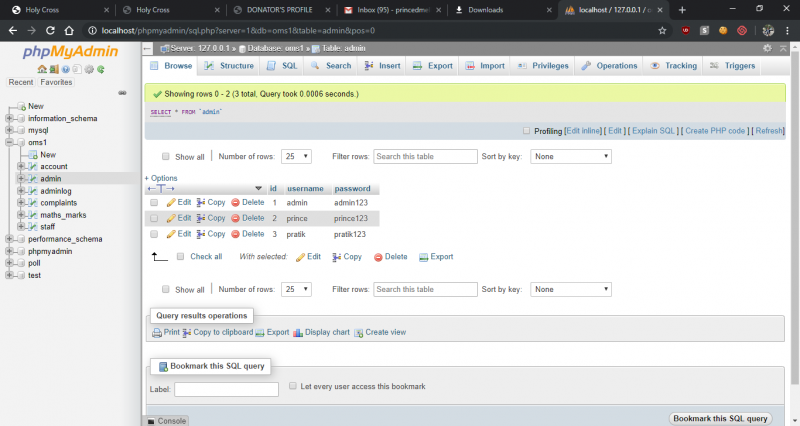Select the checkbox for prince row
The width and height of the screenshot is (800, 426).
[154, 218]
